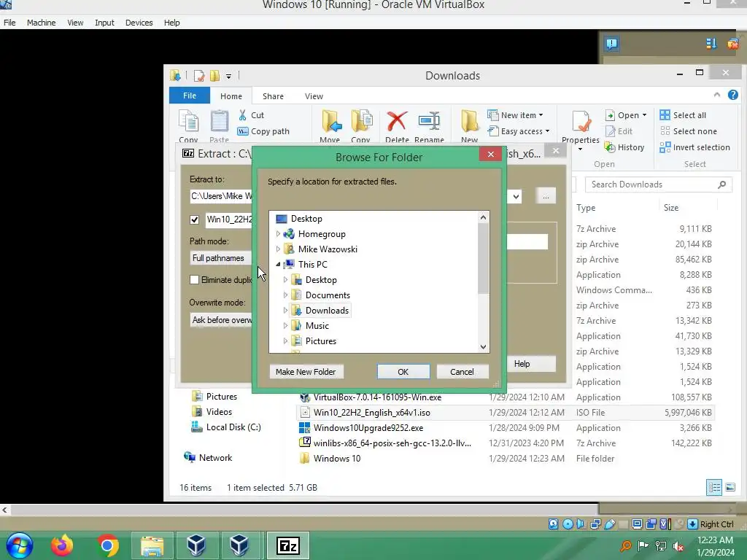Switch to the View ribbon tab
Image resolution: width=747 pixels, height=560 pixels.
point(314,96)
